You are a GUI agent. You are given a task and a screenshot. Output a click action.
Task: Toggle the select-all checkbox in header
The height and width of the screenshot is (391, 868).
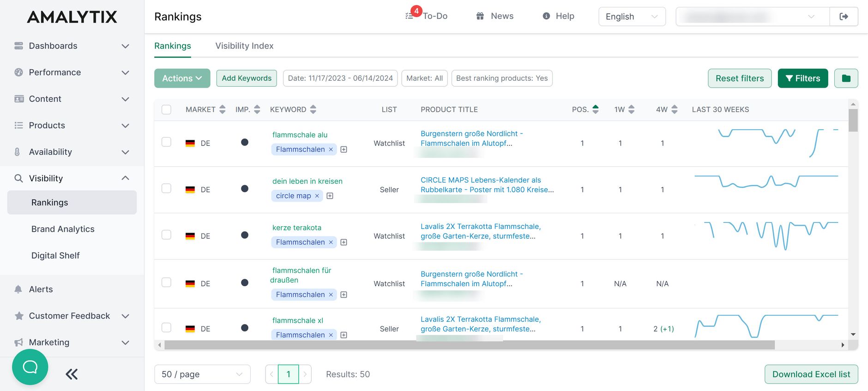(x=166, y=109)
